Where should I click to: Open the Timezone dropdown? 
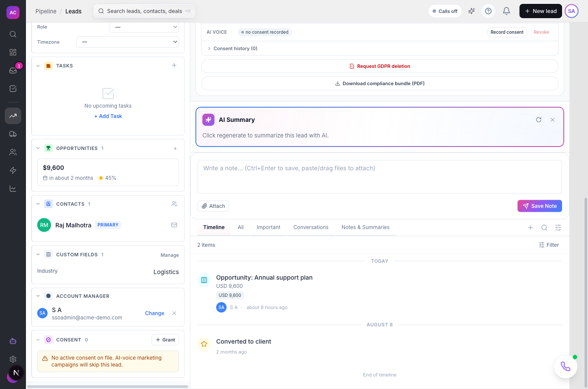tap(128, 42)
